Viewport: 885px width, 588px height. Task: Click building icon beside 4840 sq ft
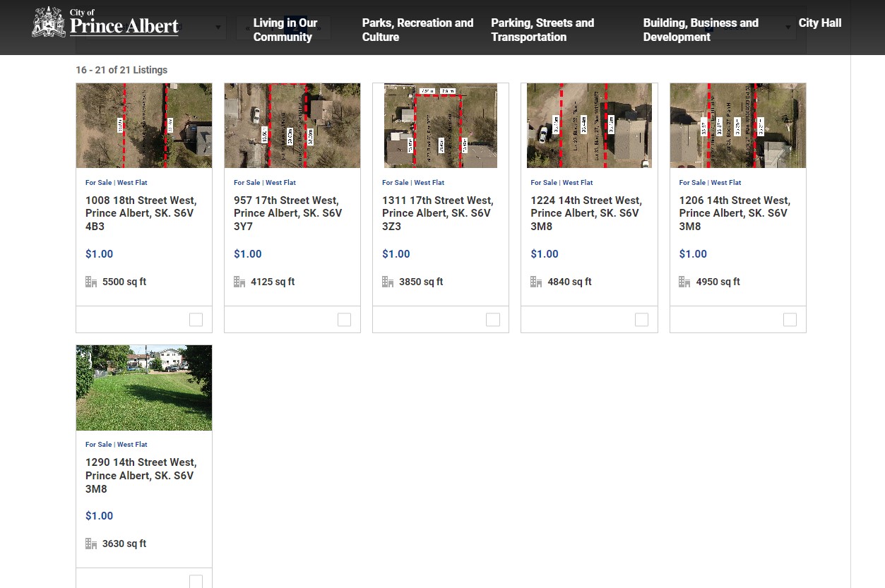536,282
